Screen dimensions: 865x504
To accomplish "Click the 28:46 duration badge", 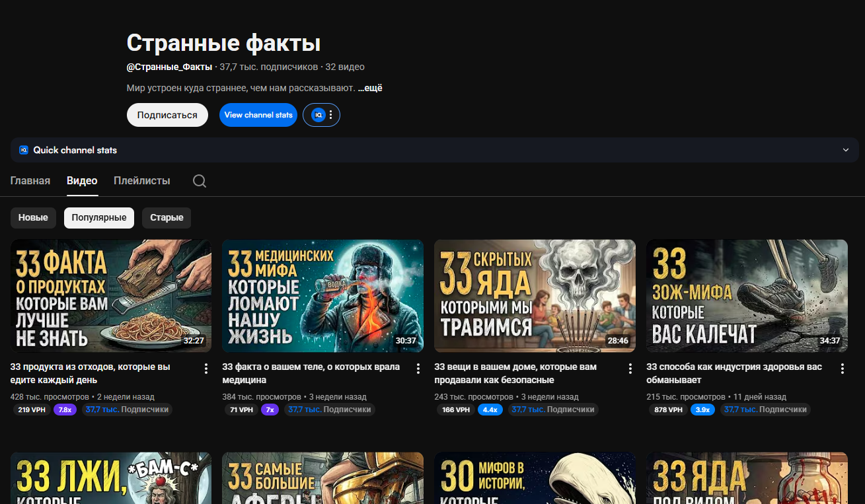I will pos(619,341).
